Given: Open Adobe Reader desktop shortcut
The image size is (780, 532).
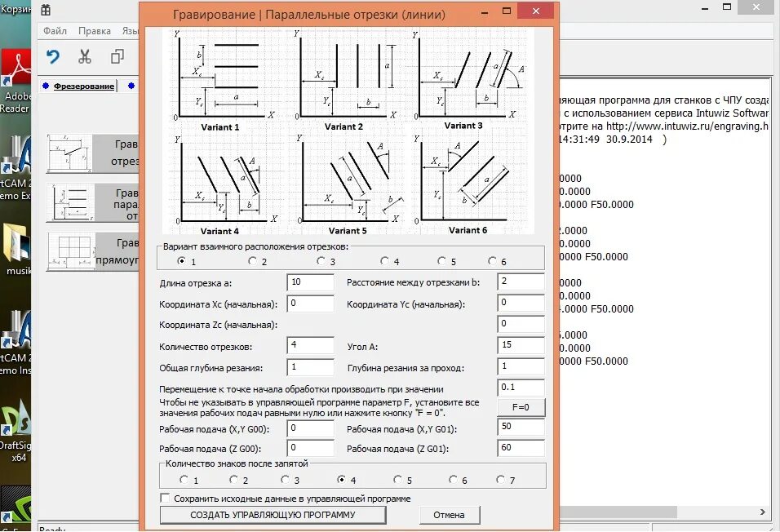Looking at the screenshot, I should click(15, 82).
